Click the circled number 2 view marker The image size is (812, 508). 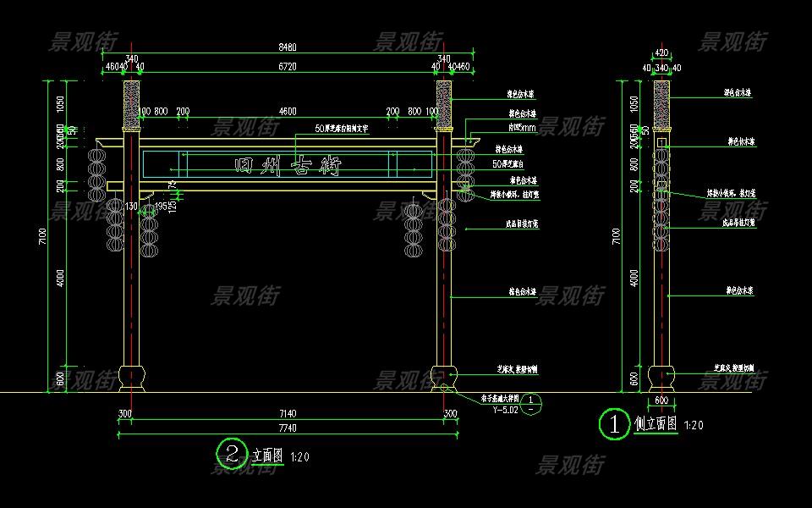tap(229, 450)
